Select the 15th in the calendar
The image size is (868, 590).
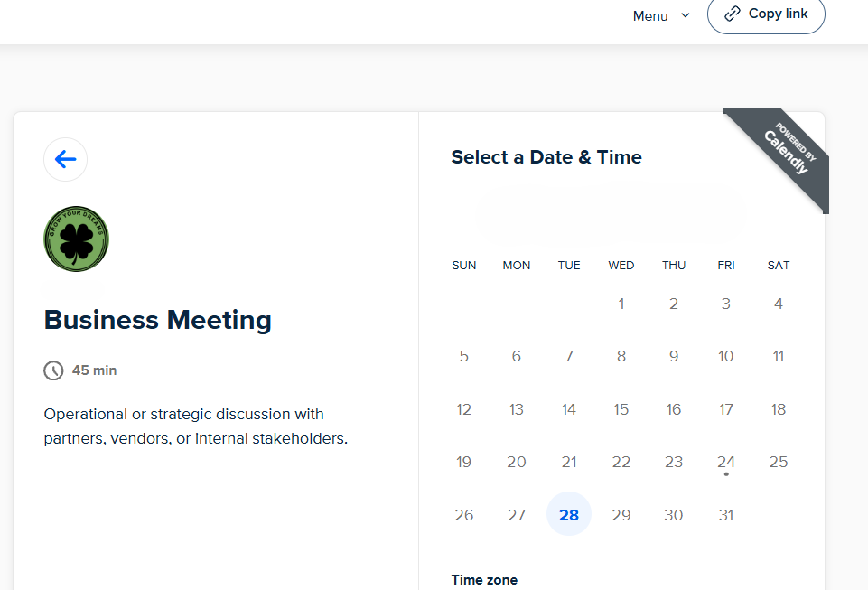click(621, 409)
